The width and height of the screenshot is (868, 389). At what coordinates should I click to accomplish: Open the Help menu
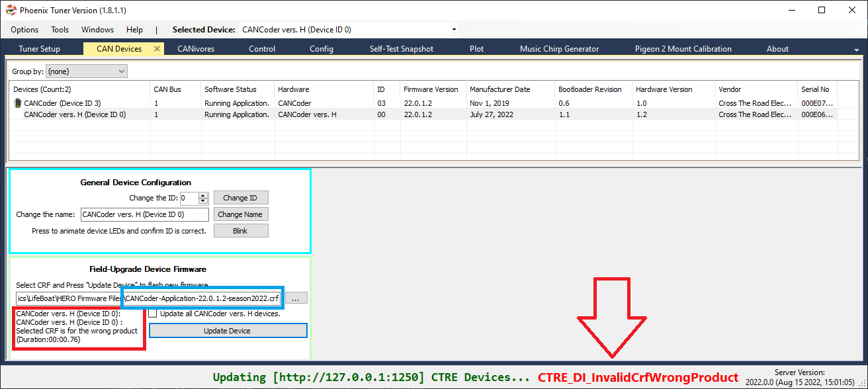point(134,30)
